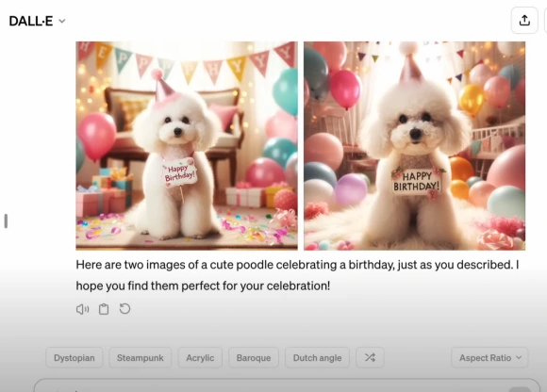
Task: Copy the response with clipboard icon
Action: tap(104, 309)
